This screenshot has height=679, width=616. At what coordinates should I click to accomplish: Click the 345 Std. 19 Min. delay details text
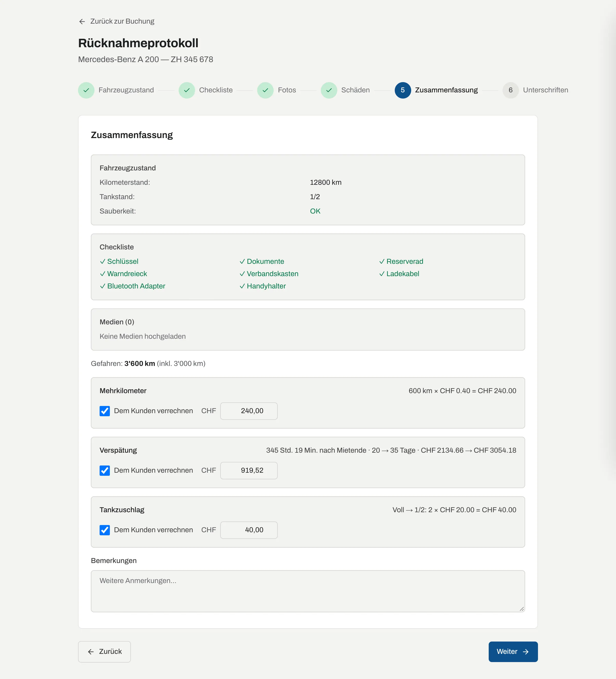click(391, 450)
